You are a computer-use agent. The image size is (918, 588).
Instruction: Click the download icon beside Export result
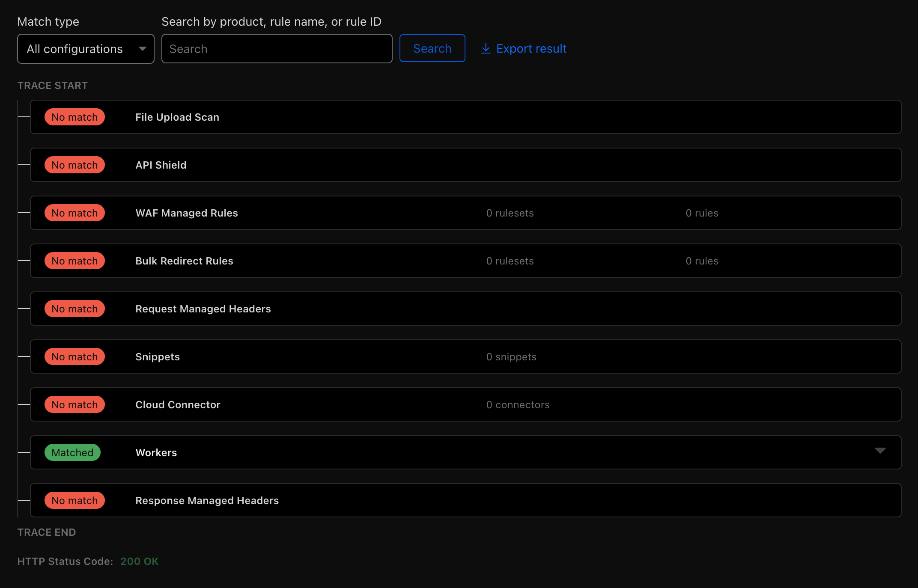click(x=486, y=49)
